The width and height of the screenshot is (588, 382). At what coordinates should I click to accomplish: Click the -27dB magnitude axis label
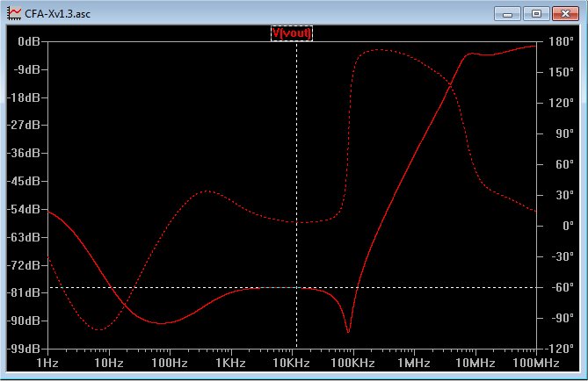tap(23, 125)
